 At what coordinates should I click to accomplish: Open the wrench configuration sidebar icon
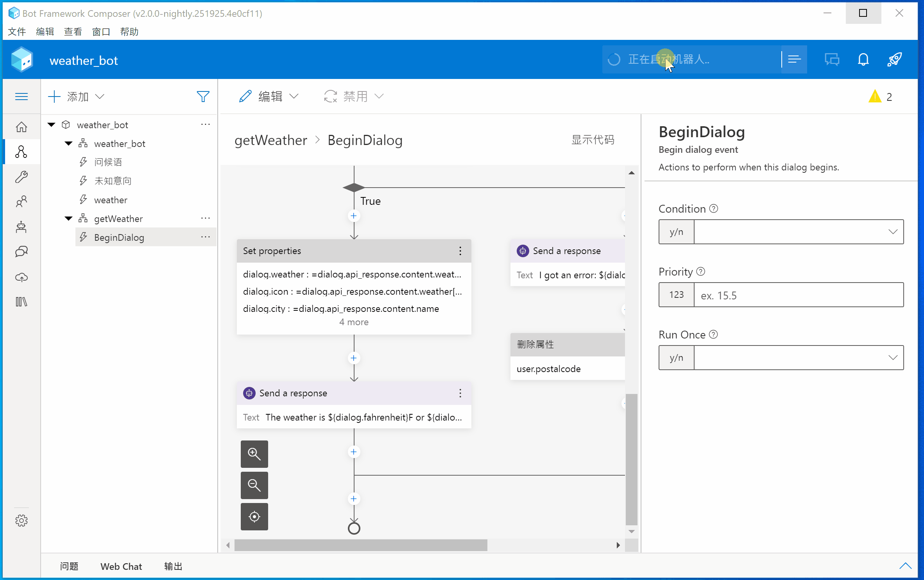[21, 177]
